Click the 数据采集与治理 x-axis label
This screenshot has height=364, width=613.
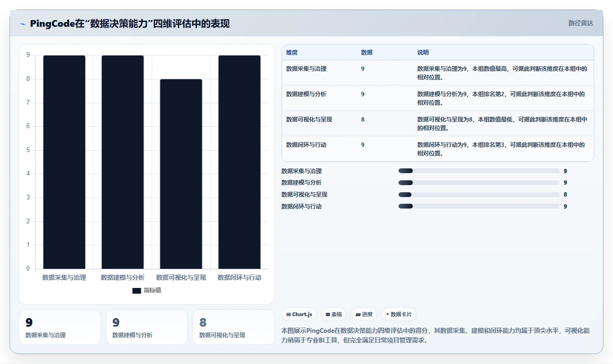tap(64, 277)
